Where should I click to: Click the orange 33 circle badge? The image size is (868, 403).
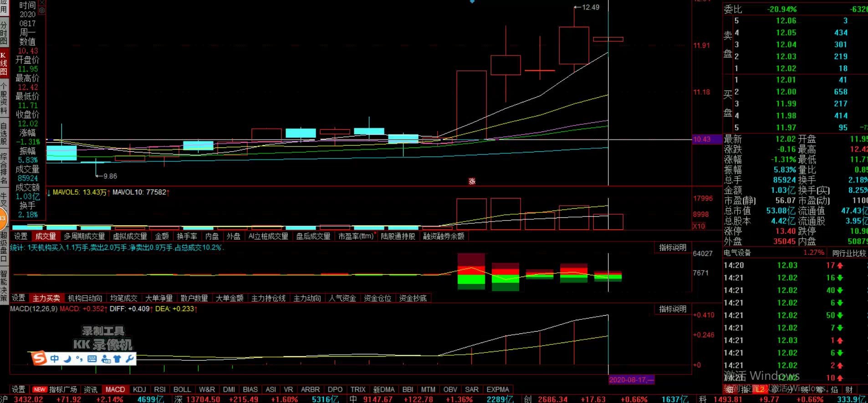(3, 219)
